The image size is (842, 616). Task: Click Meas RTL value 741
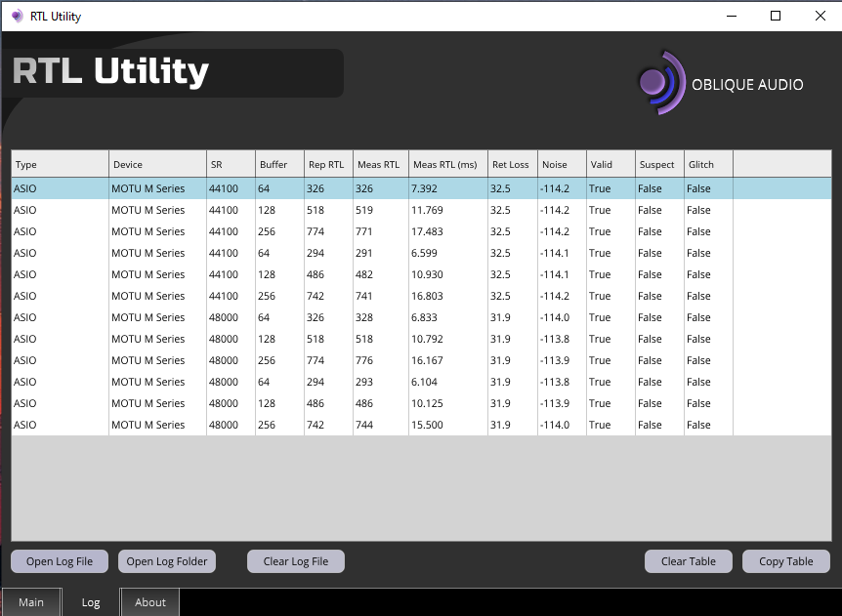[364, 296]
